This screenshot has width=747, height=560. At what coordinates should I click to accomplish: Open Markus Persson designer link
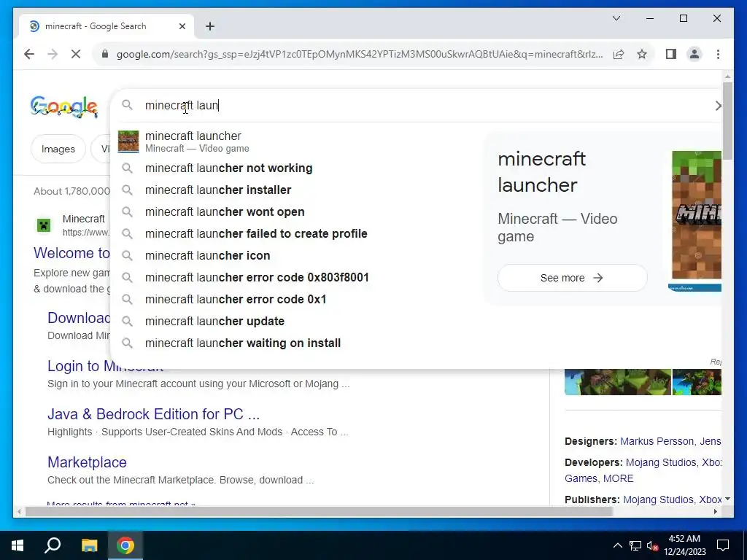tap(657, 441)
